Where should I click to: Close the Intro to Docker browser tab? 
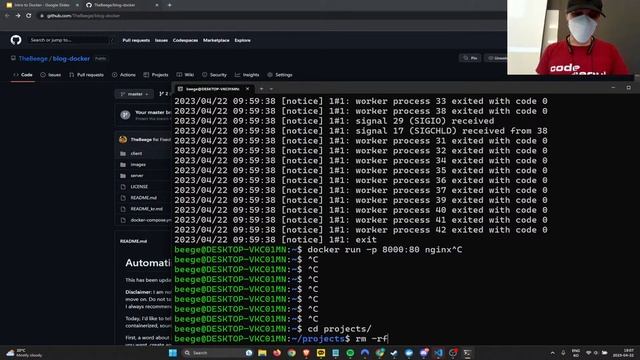pyautogui.click(x=77, y=5)
